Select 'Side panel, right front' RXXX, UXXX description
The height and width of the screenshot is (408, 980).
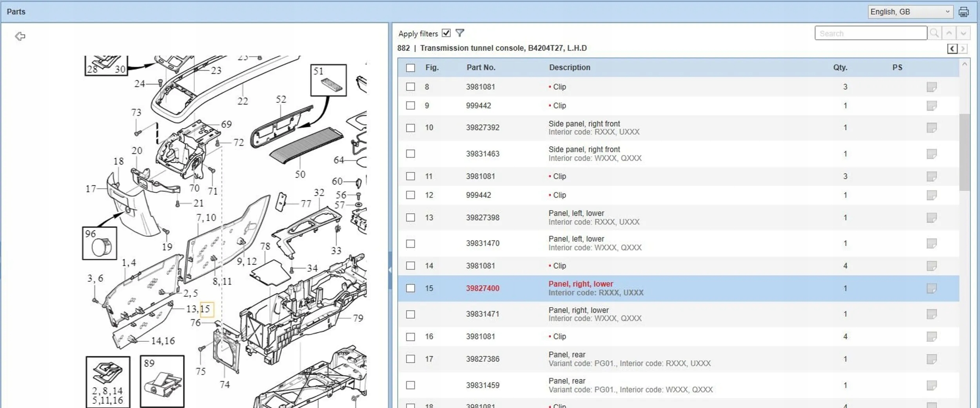point(594,128)
